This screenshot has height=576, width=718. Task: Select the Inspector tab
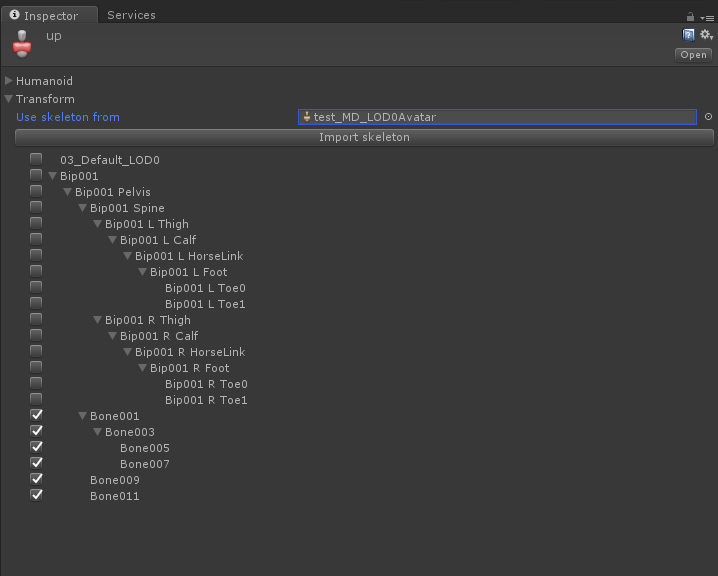(x=49, y=15)
